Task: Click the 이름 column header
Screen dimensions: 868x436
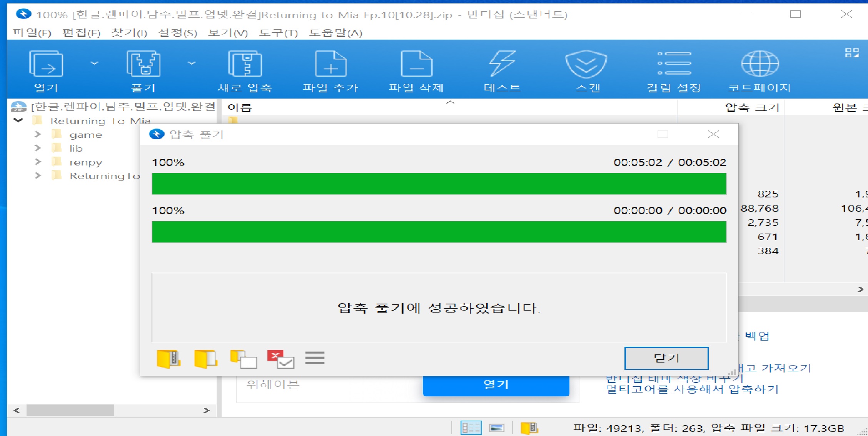Action: coord(239,107)
